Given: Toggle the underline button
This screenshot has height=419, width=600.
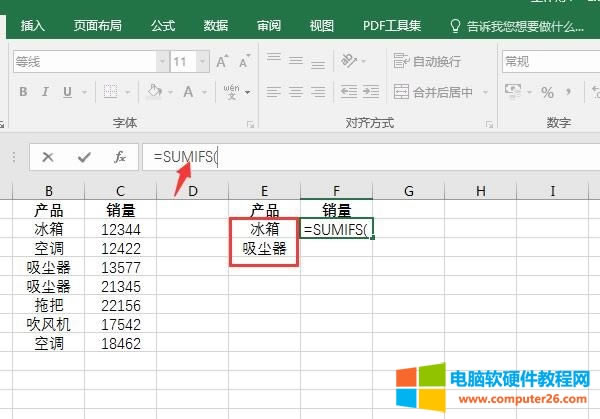Looking at the screenshot, I should pos(70,92).
